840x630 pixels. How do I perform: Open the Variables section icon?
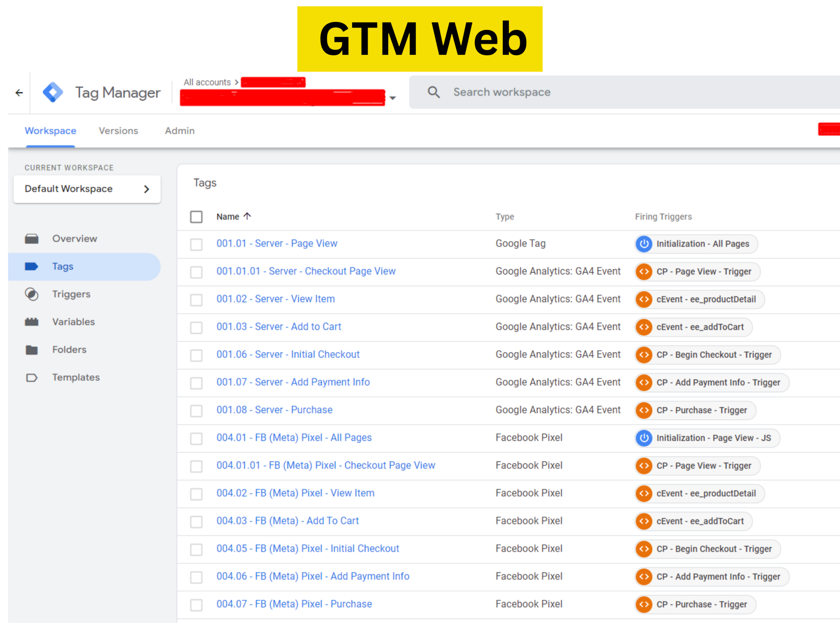click(x=31, y=322)
